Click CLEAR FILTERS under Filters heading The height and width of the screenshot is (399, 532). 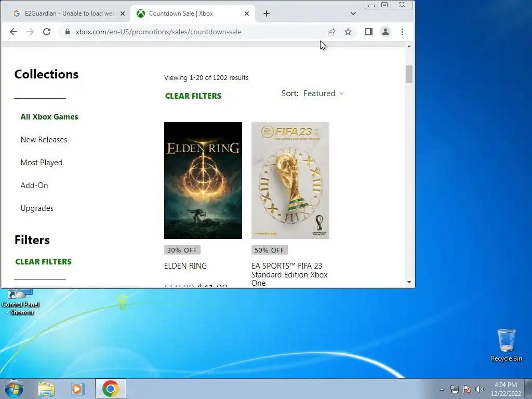click(44, 262)
